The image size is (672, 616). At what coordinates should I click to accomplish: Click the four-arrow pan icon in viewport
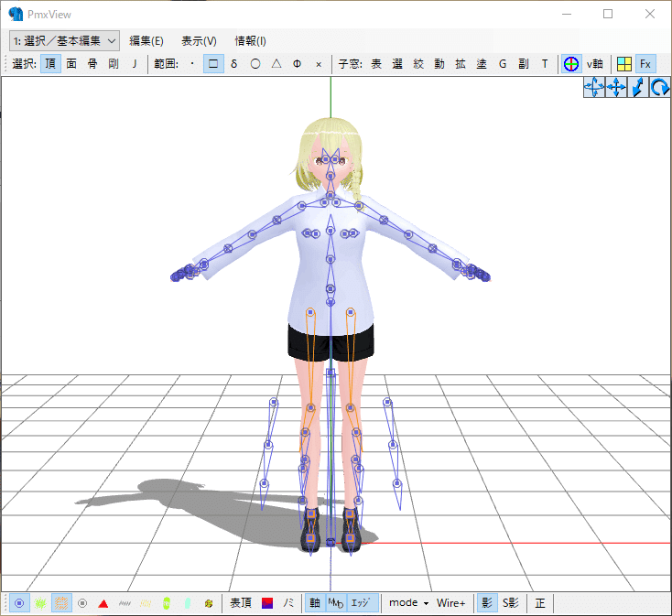point(616,87)
